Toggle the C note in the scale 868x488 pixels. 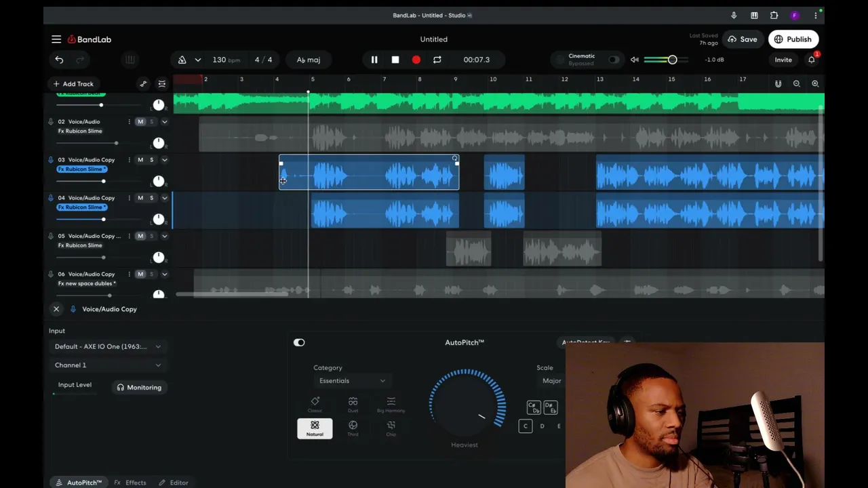(x=525, y=426)
